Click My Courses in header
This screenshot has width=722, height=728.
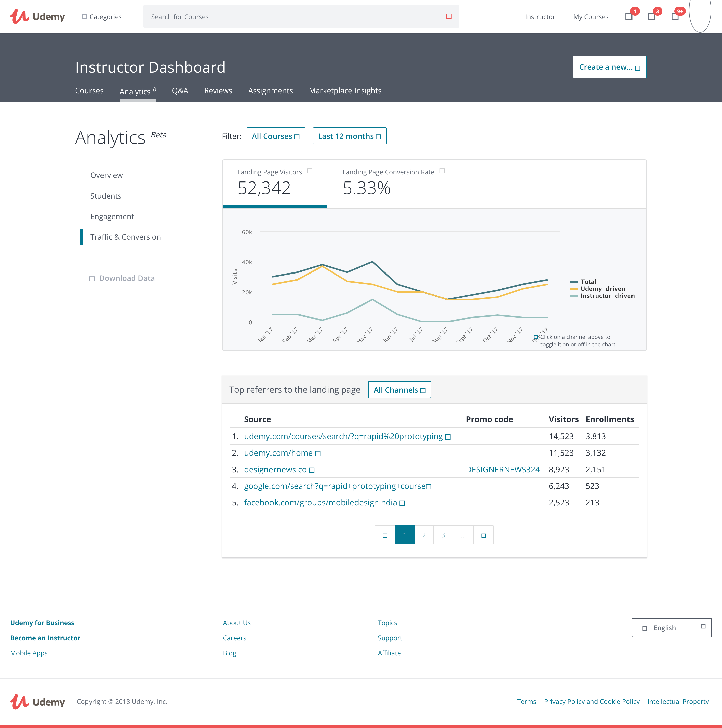pos(591,17)
